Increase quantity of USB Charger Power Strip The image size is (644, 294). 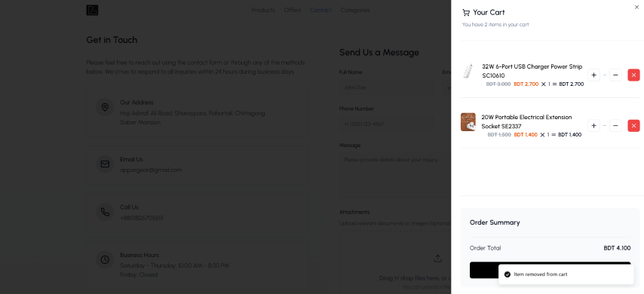(x=593, y=75)
